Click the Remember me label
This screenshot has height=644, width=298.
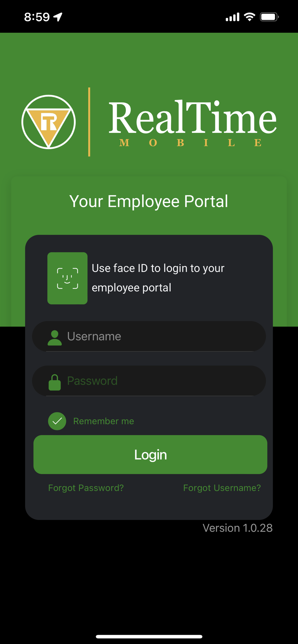pyautogui.click(x=104, y=421)
